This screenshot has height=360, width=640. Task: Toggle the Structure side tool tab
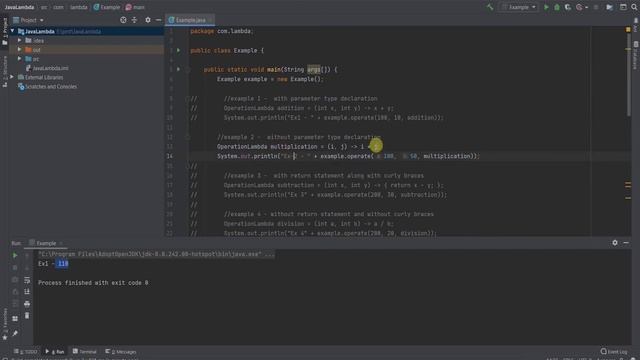click(5, 72)
